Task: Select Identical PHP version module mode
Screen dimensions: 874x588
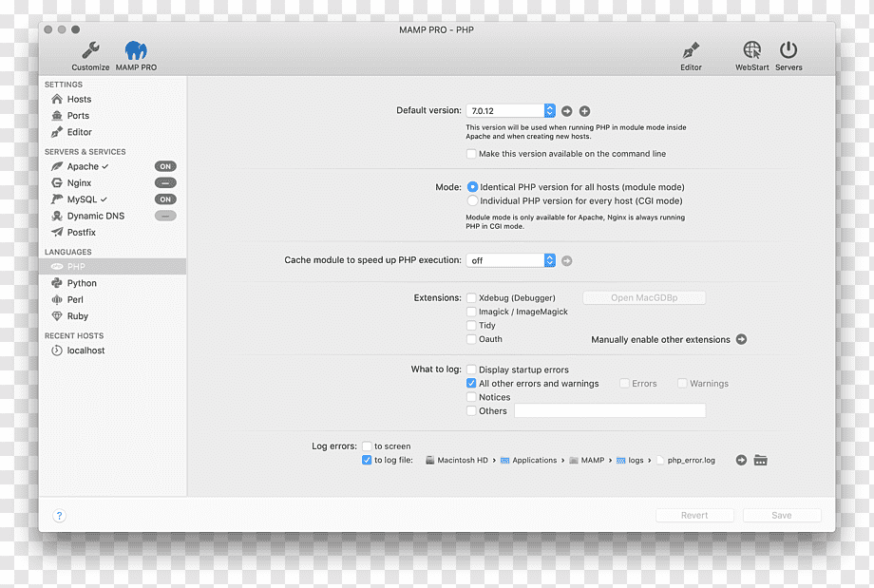Action: click(x=473, y=187)
